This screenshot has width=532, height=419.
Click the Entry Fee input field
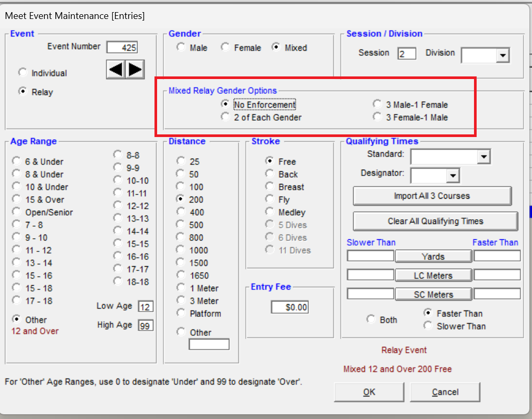(289, 307)
